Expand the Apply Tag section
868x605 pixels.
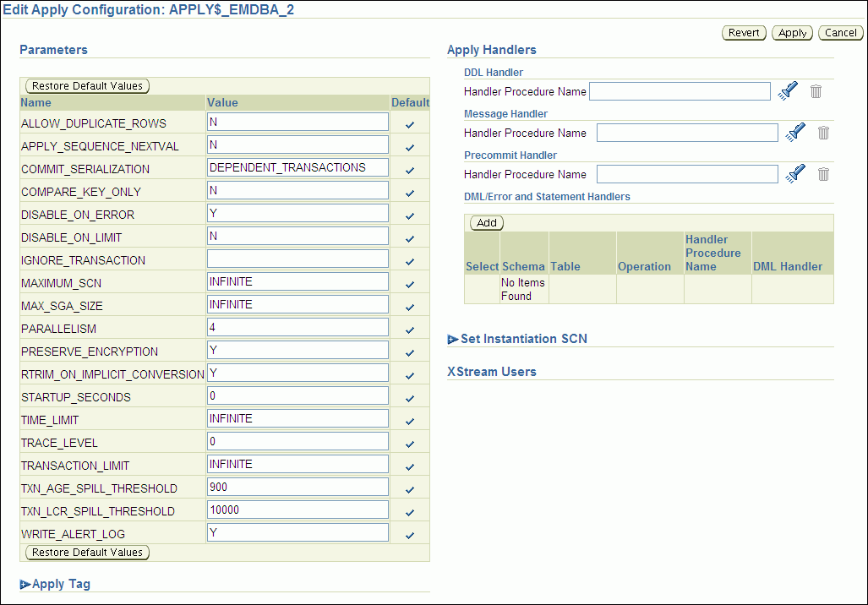click(x=25, y=584)
